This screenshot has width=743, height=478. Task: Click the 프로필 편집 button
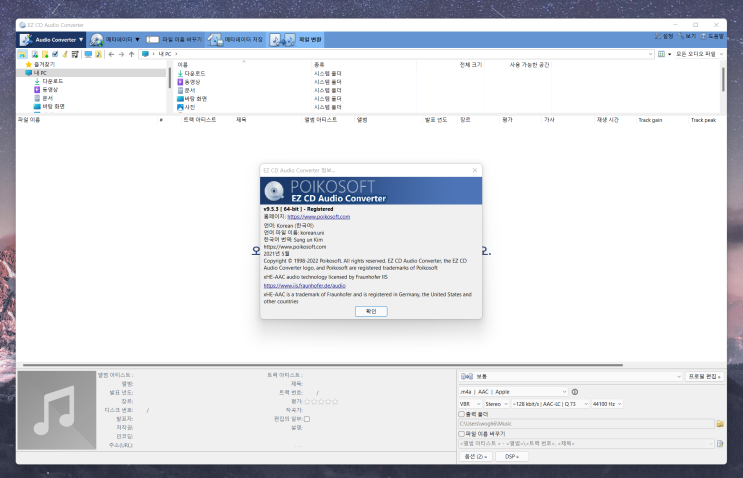point(704,376)
